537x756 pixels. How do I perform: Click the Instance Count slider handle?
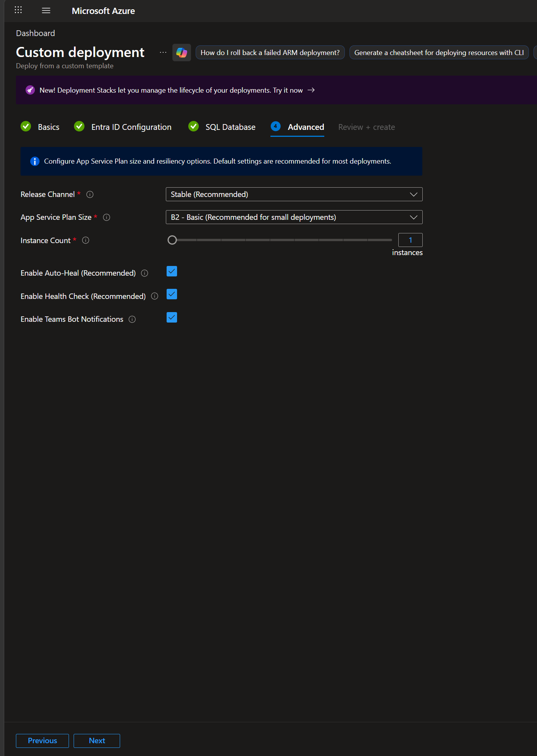click(172, 240)
